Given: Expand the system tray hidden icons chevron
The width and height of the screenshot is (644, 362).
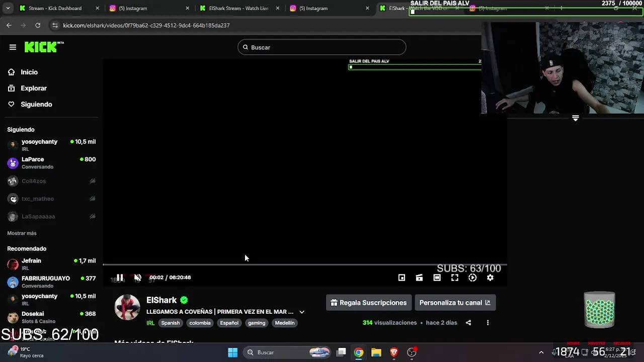Looking at the screenshot, I should click(541, 352).
